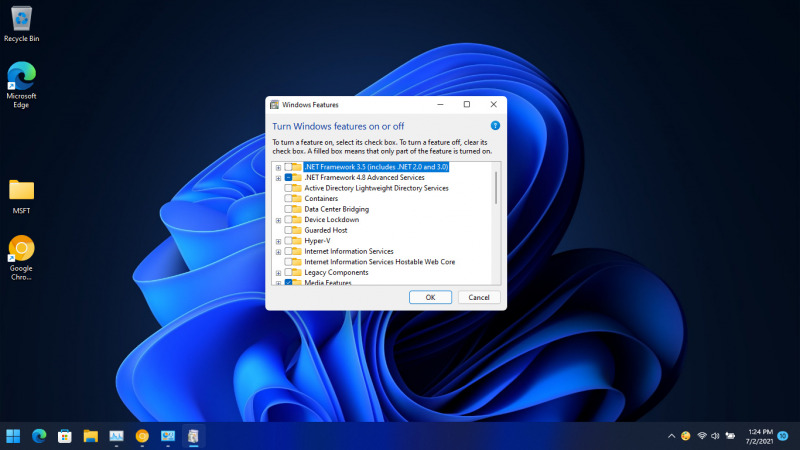Open the notification count badge

[x=783, y=436]
